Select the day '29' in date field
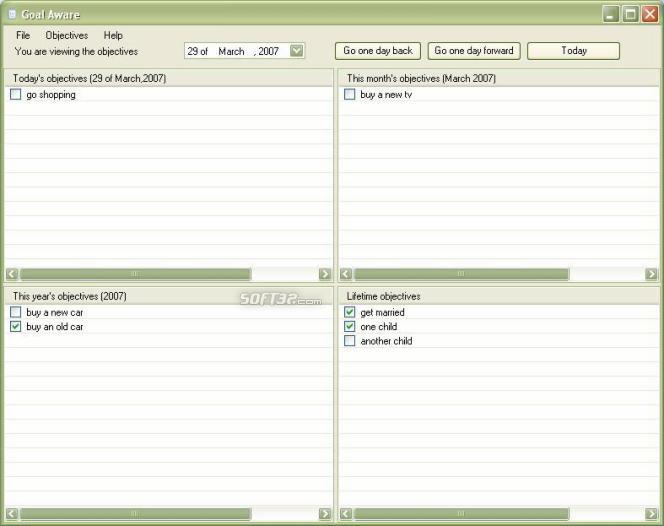Image resolution: width=664 pixels, height=526 pixels. coord(193,51)
